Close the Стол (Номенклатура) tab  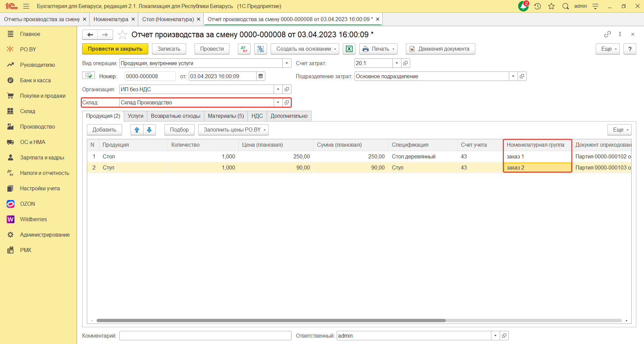[x=199, y=19]
